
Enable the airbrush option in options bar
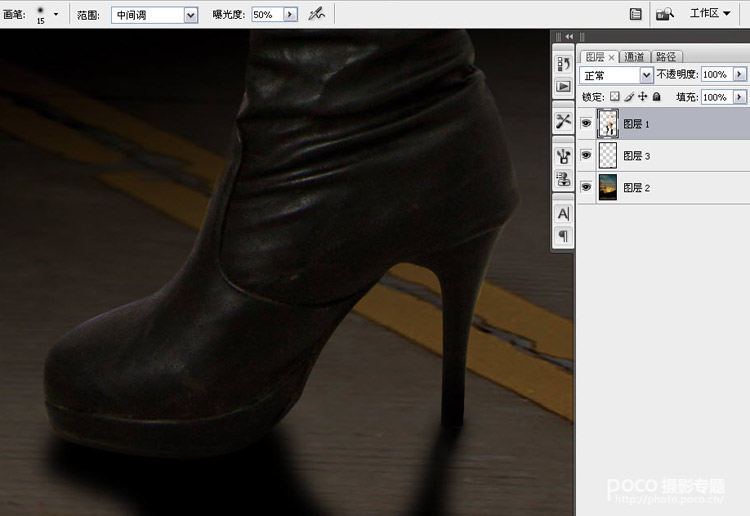click(x=317, y=14)
